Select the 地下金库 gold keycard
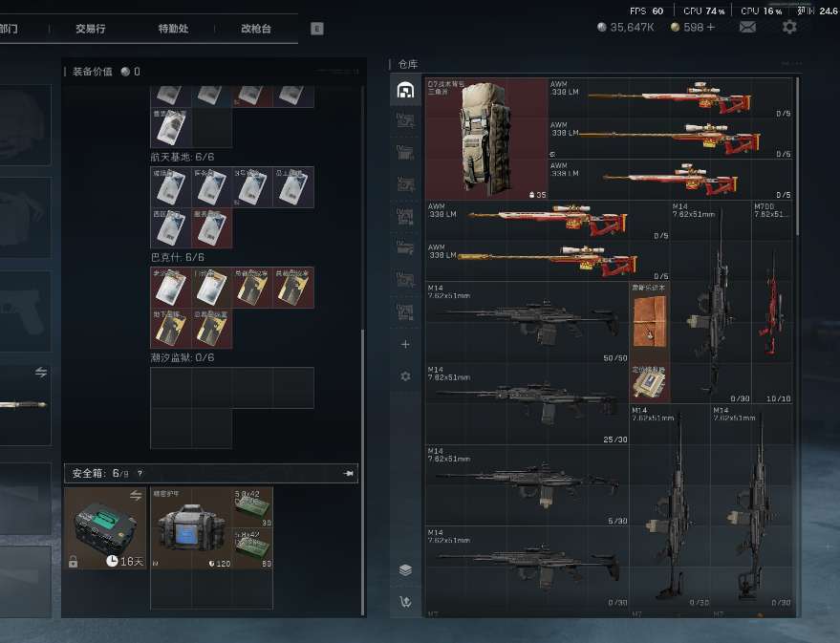840x643 pixels. [x=171, y=329]
